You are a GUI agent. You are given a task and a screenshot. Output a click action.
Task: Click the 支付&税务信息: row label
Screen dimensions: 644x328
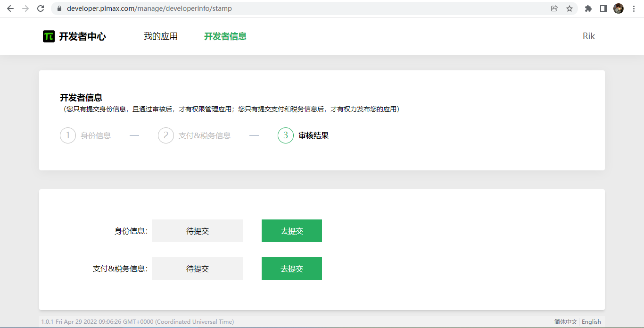[x=120, y=269]
